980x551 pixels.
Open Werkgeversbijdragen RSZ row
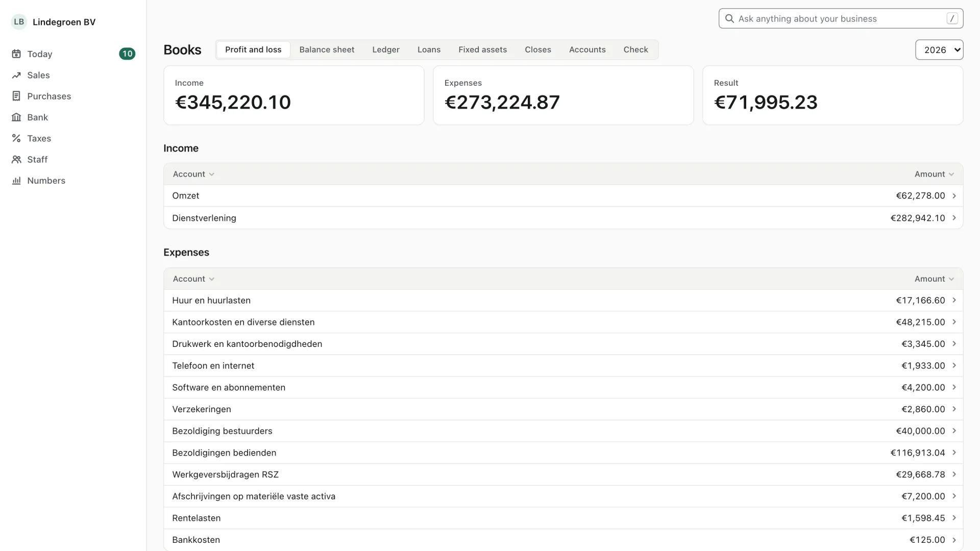pyautogui.click(x=563, y=474)
